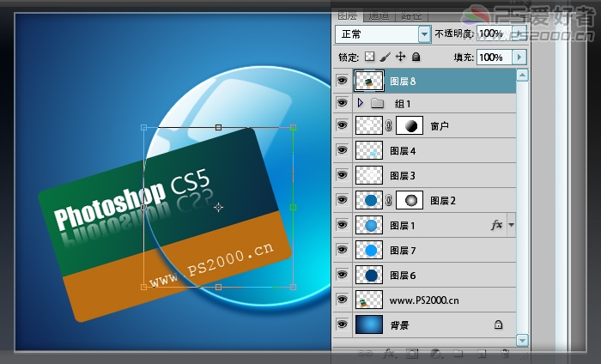Screen dimensions: 601x364
Task: Expand the effects list arrow on 图层 1
Action: click(x=511, y=225)
